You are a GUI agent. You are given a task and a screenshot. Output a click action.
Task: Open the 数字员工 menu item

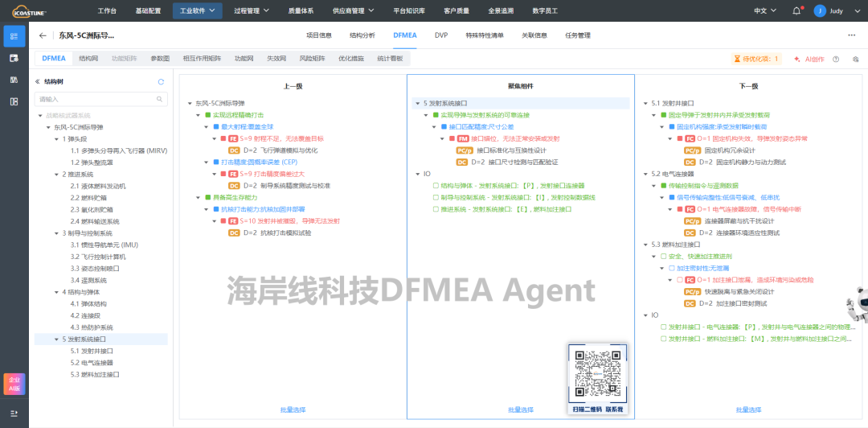(545, 10)
